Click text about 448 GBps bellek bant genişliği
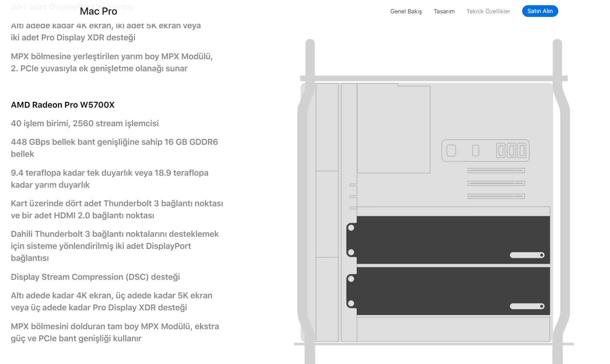Screen dimensions: 610x364 [x=114, y=148]
